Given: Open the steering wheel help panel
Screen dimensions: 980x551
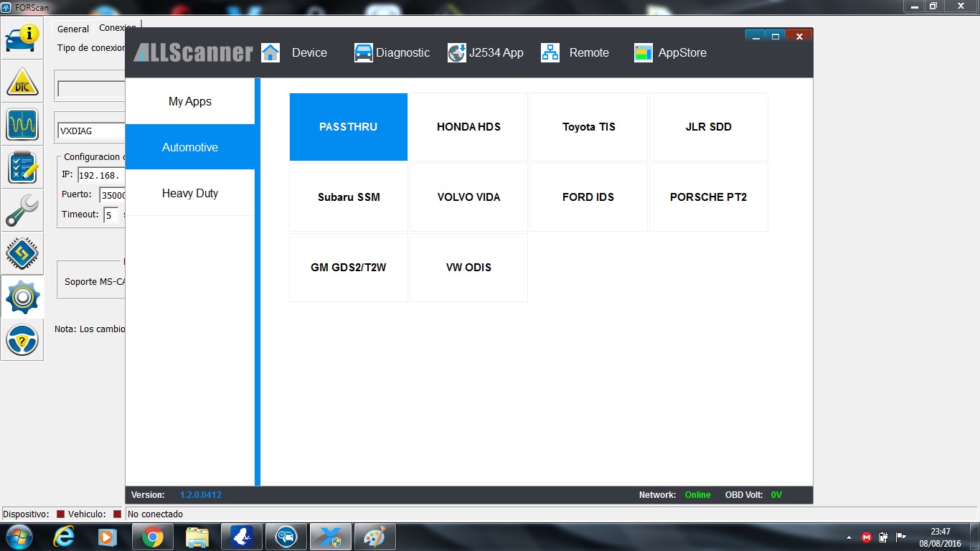Looking at the screenshot, I should pos(22,340).
